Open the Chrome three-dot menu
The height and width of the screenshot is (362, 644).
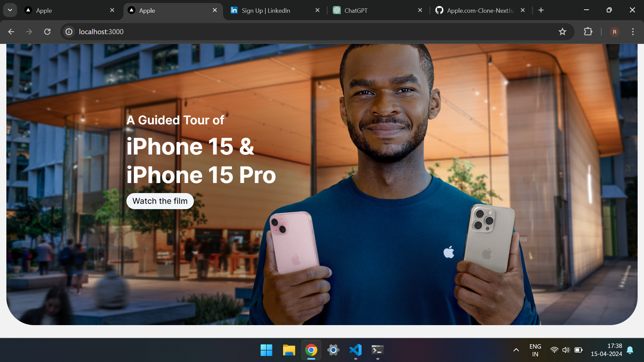(x=633, y=32)
